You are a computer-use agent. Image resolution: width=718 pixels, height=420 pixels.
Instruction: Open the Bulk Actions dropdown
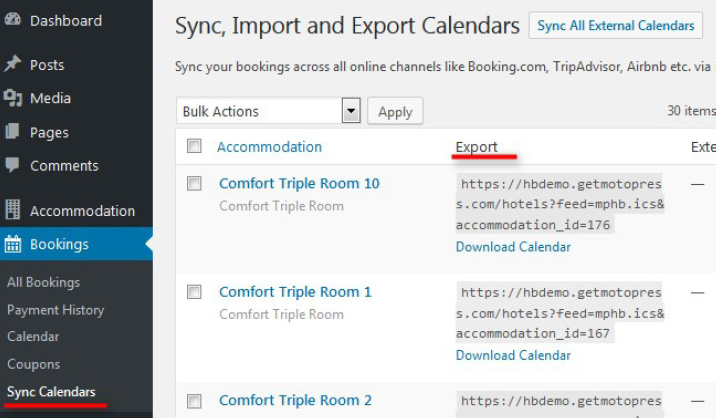tap(268, 111)
